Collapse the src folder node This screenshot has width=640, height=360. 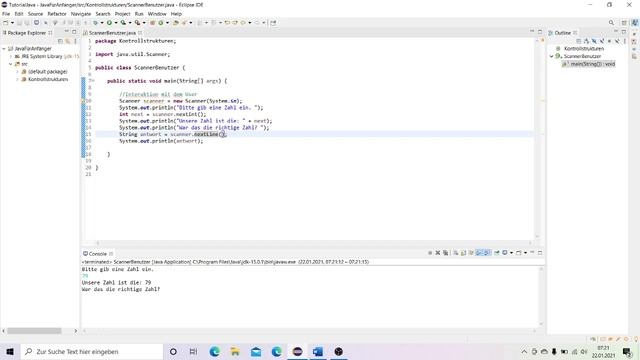(x=11, y=64)
